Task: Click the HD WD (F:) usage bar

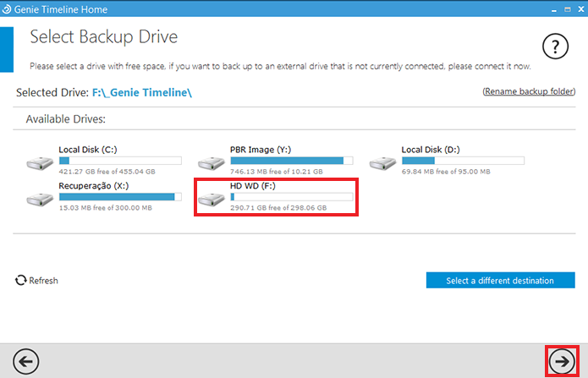Action: coord(292,196)
